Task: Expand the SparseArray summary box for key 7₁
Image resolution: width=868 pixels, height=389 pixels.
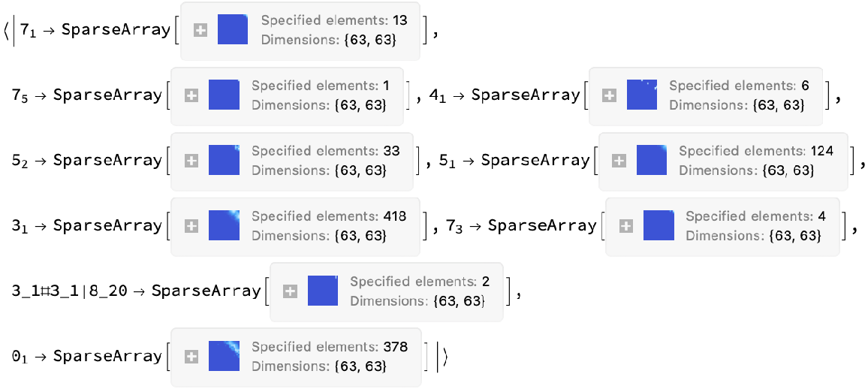Action: (200, 31)
